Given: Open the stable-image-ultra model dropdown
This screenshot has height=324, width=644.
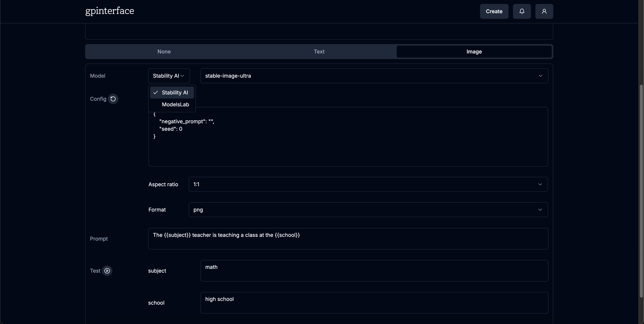Looking at the screenshot, I should (374, 76).
